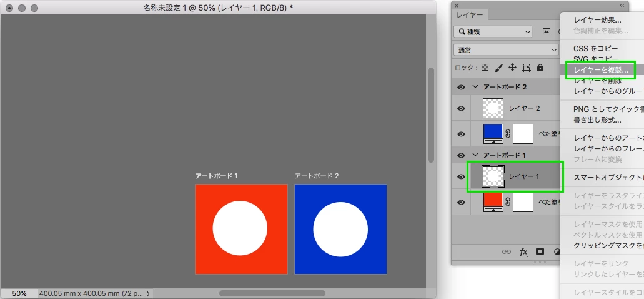Click the lock all padlock icon
Image resolution: width=644 pixels, height=299 pixels.
(540, 68)
